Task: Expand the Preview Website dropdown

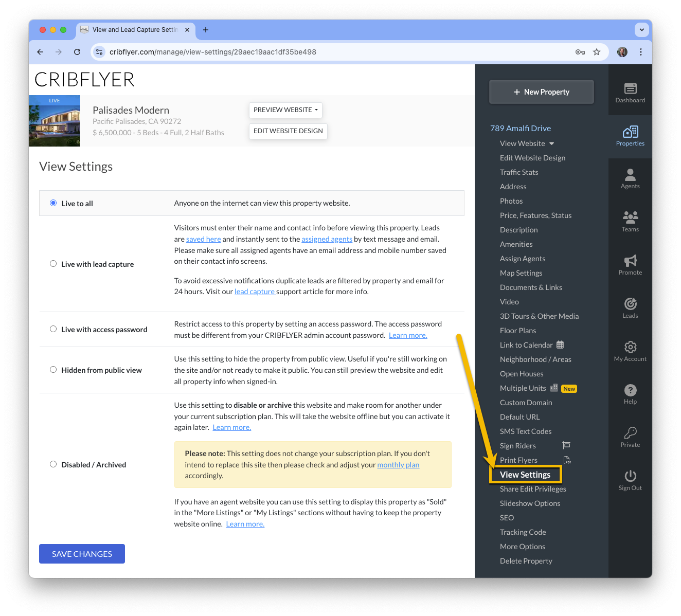Action: (285, 110)
